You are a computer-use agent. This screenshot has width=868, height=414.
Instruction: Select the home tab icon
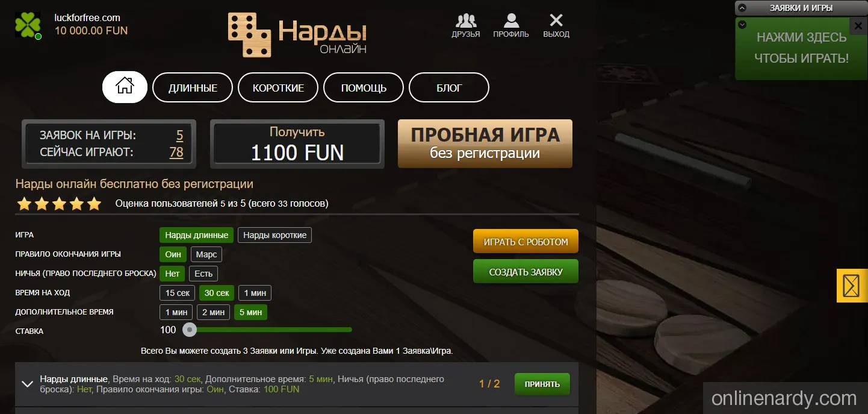pyautogui.click(x=124, y=87)
